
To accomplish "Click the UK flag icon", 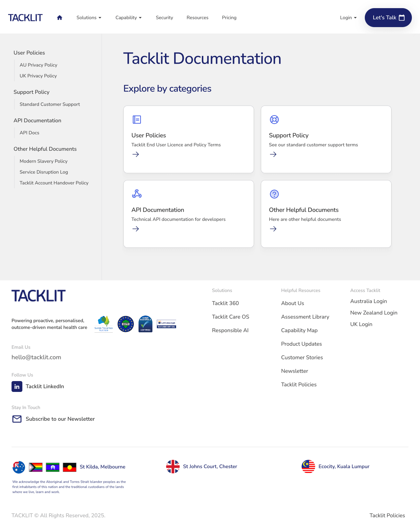I will 173,467.
